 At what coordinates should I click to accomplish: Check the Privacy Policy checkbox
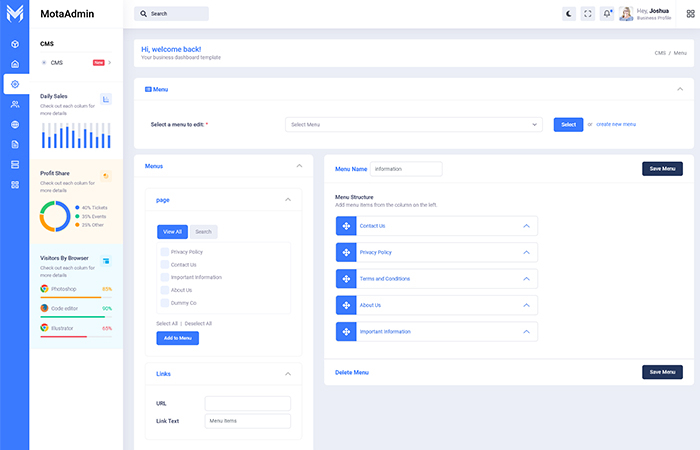click(x=165, y=252)
